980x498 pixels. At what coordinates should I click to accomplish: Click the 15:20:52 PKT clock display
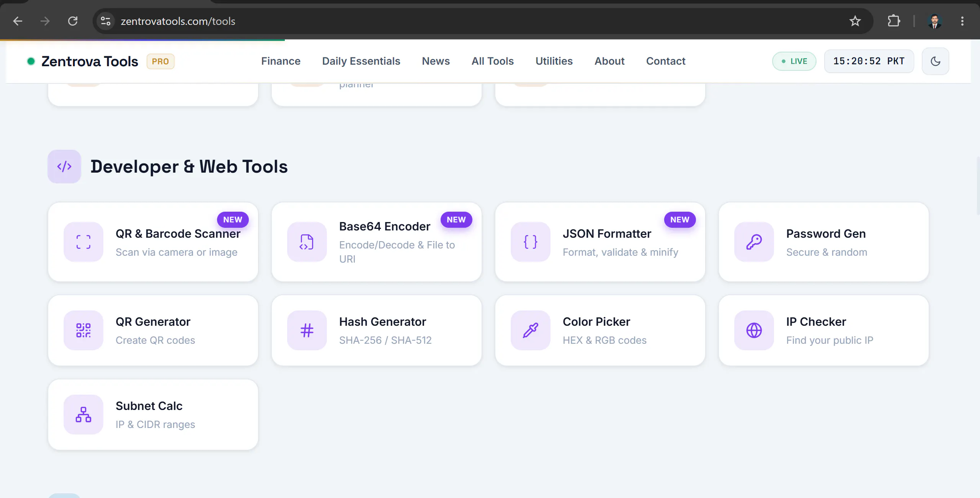(869, 61)
